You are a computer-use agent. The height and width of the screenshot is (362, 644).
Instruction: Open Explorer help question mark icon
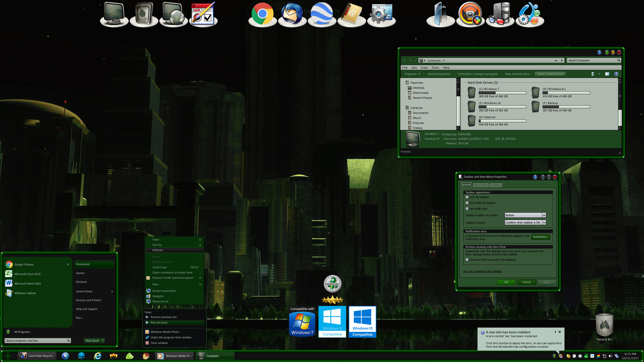[x=616, y=74]
